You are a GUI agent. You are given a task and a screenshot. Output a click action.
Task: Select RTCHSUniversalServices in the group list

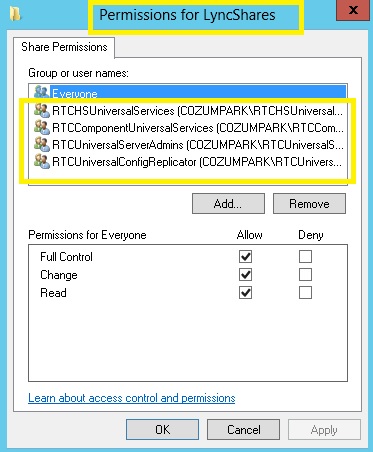(188, 111)
